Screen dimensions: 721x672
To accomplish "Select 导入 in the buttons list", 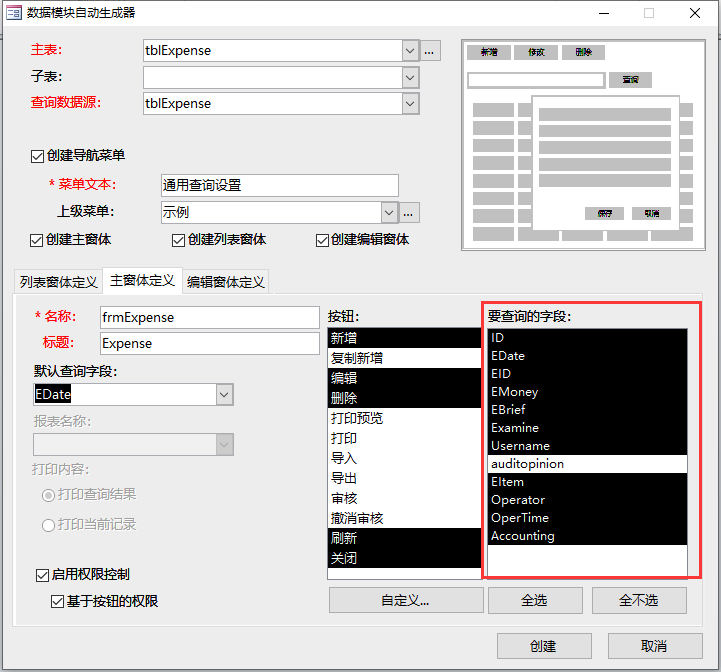I will (x=404, y=458).
